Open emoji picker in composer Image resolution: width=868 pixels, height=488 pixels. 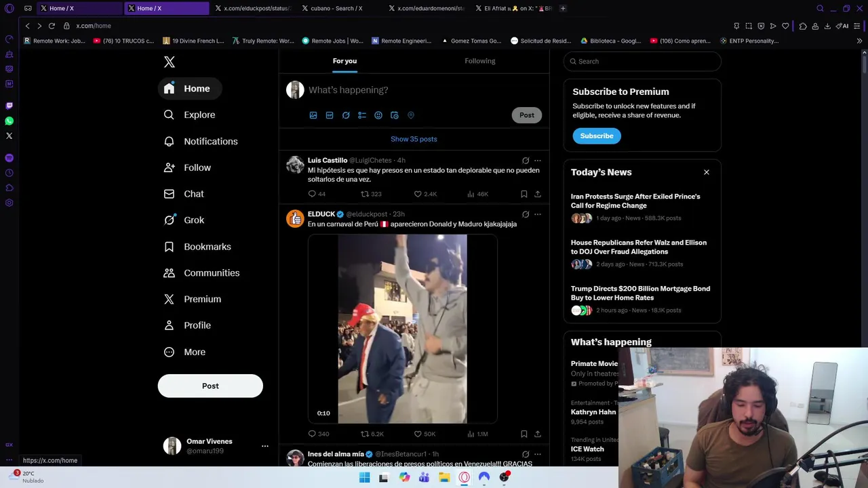(378, 115)
